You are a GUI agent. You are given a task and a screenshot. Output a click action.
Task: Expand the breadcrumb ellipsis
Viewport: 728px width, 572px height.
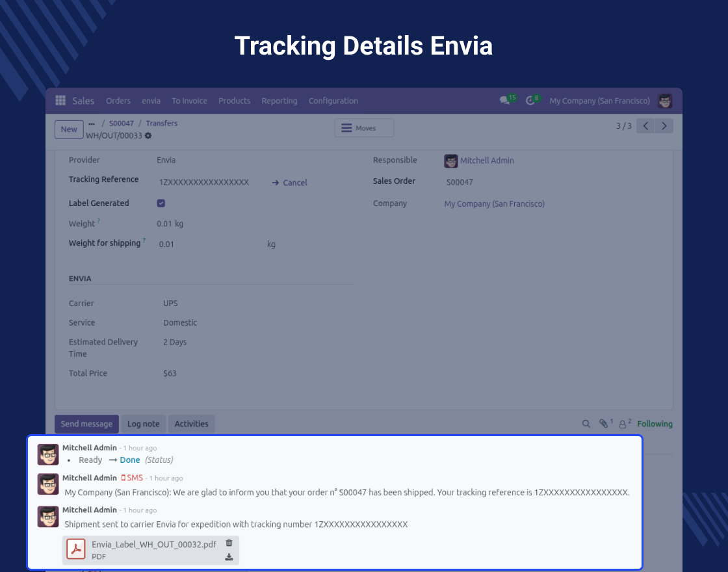point(92,123)
